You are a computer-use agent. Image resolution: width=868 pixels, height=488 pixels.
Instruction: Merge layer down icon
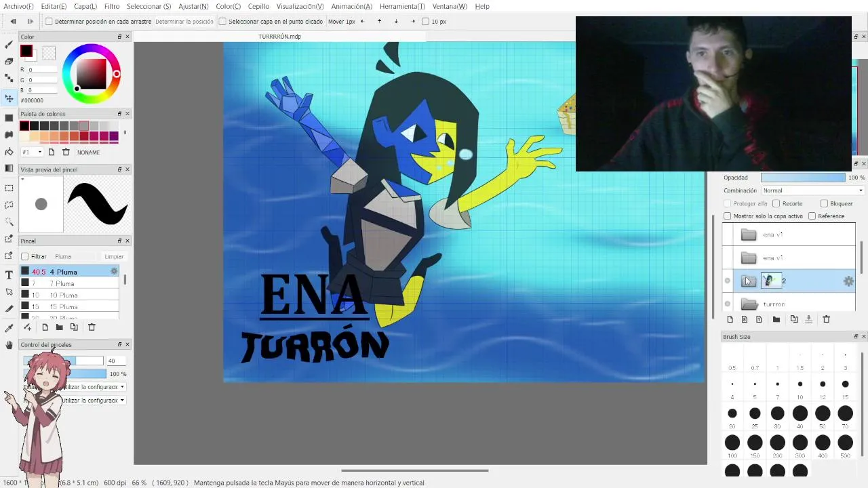coord(808,319)
